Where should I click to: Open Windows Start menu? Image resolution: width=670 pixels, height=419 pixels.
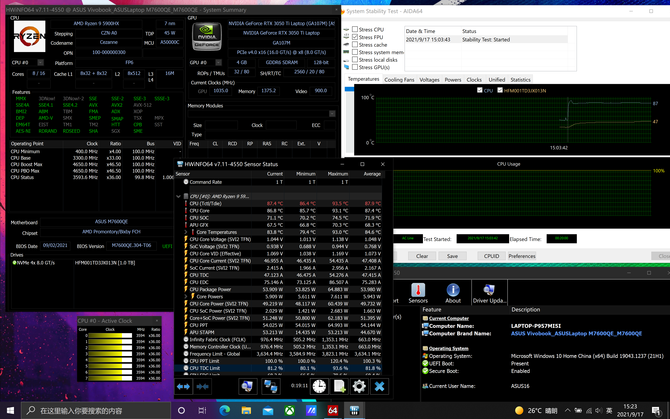[x=10, y=410]
